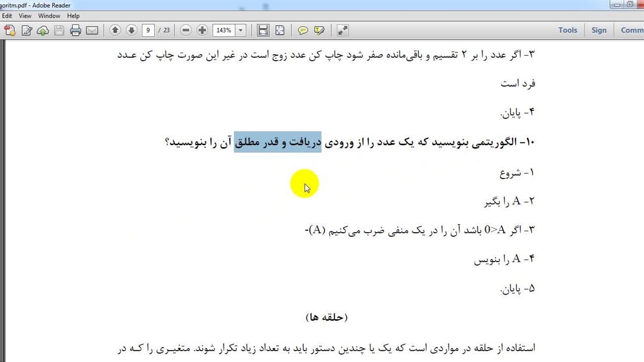The width and height of the screenshot is (644, 362).
Task: Open the Help menu
Action: 73,16
